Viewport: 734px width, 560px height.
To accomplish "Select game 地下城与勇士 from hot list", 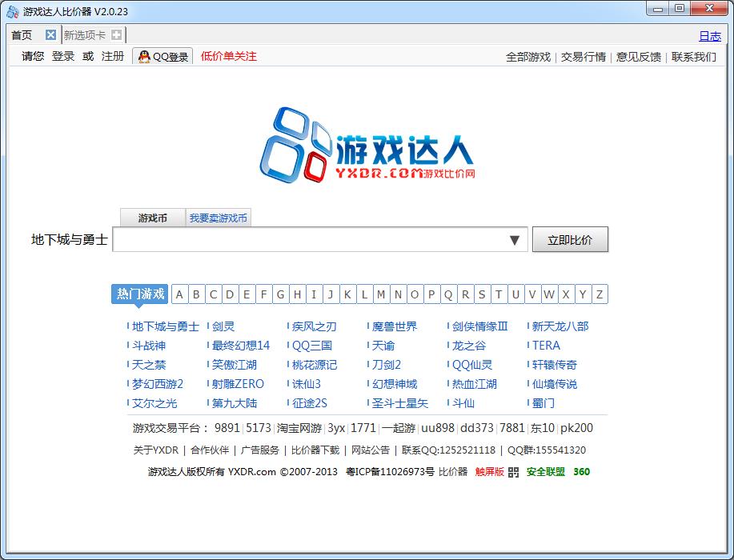I will [x=166, y=326].
